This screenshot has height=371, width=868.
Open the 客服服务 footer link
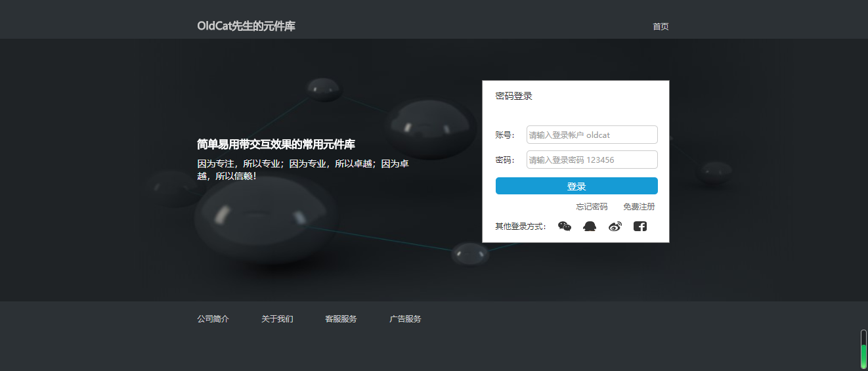tap(341, 319)
